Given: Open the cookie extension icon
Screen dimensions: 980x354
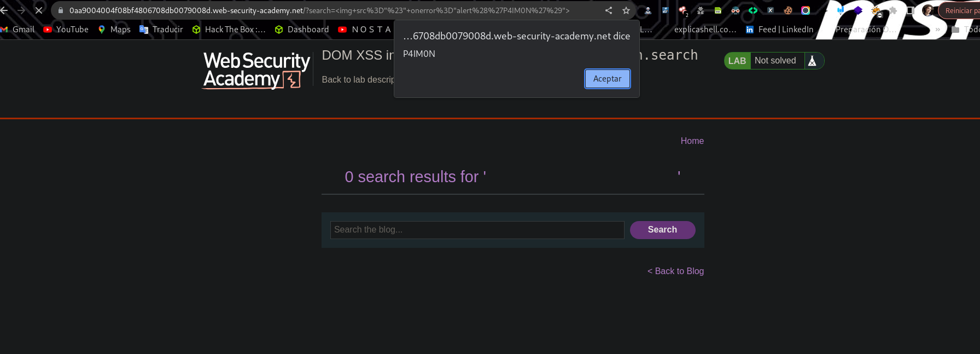Looking at the screenshot, I should click(788, 10).
